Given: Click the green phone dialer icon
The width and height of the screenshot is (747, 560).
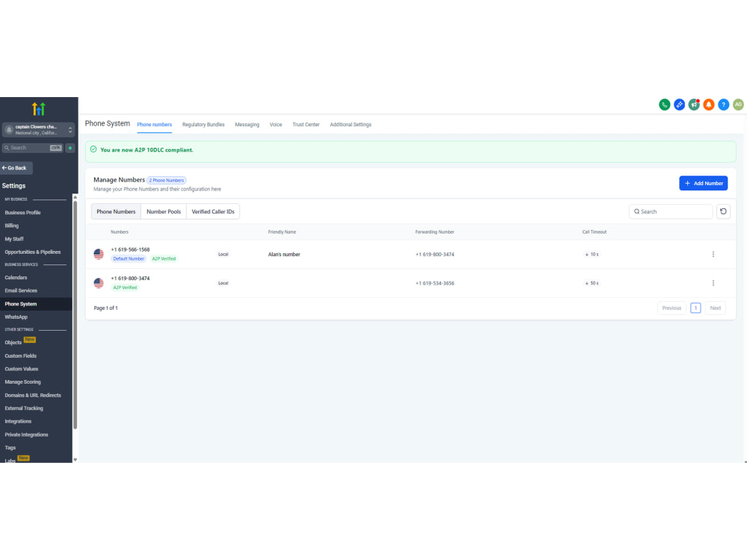Looking at the screenshot, I should coord(664,105).
